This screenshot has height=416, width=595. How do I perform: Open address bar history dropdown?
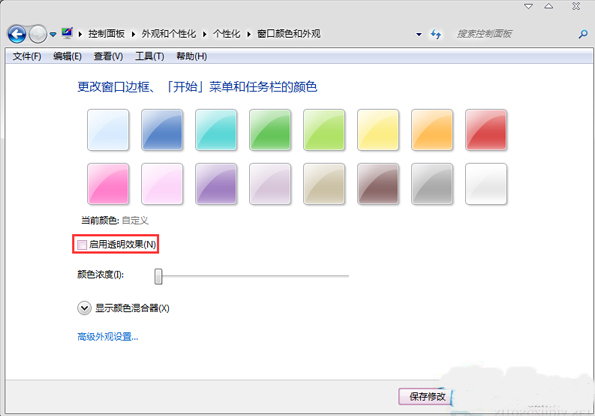click(x=419, y=34)
